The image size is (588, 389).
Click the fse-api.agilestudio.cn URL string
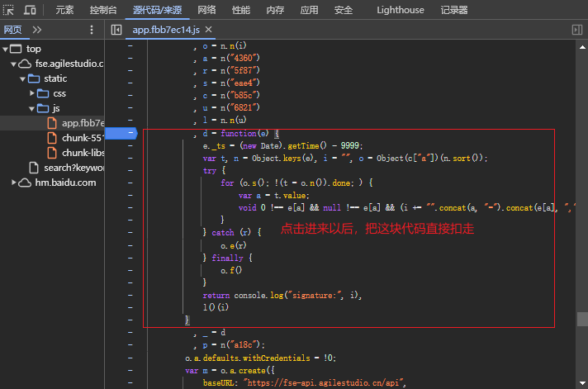(x=325, y=382)
